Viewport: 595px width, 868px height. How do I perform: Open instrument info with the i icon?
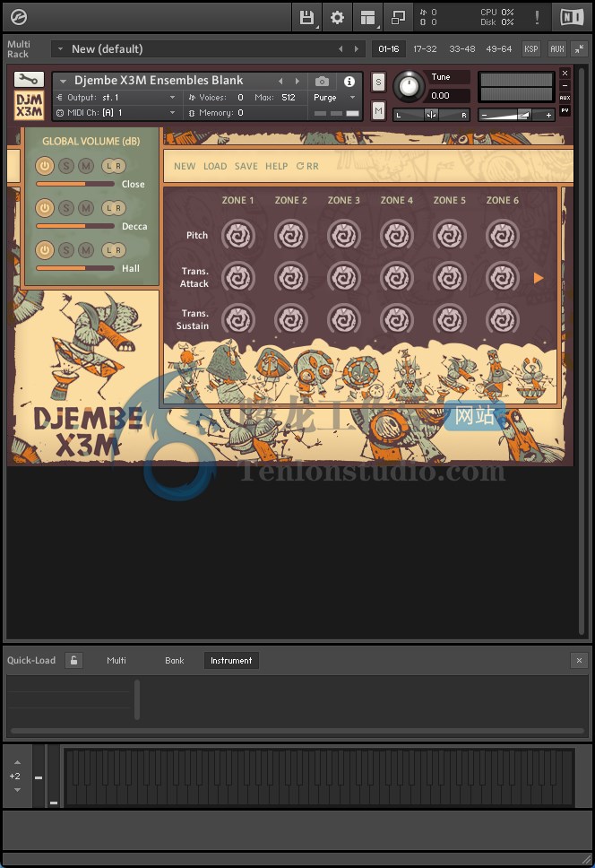pyautogui.click(x=349, y=82)
